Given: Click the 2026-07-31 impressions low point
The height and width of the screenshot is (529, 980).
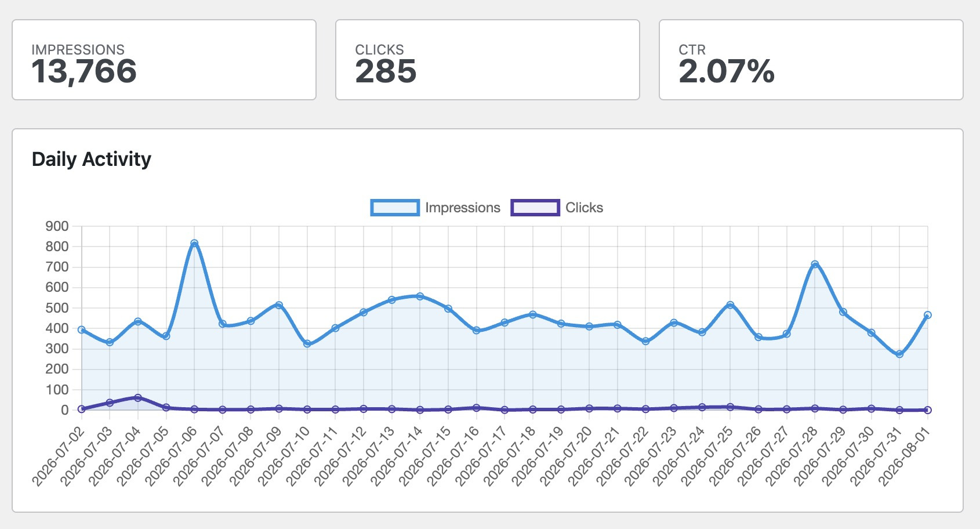Looking at the screenshot, I should (x=899, y=354).
